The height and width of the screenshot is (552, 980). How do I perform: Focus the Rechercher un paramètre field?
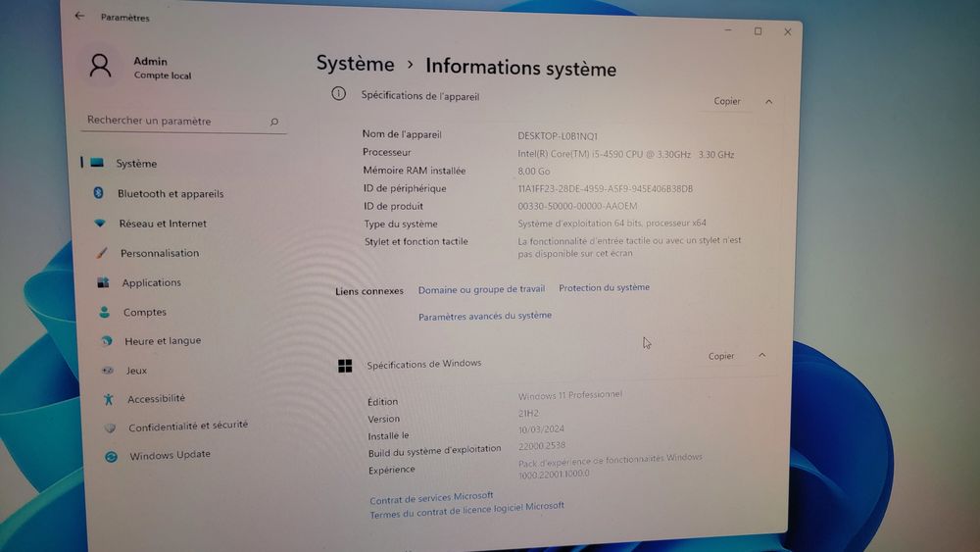click(x=183, y=121)
